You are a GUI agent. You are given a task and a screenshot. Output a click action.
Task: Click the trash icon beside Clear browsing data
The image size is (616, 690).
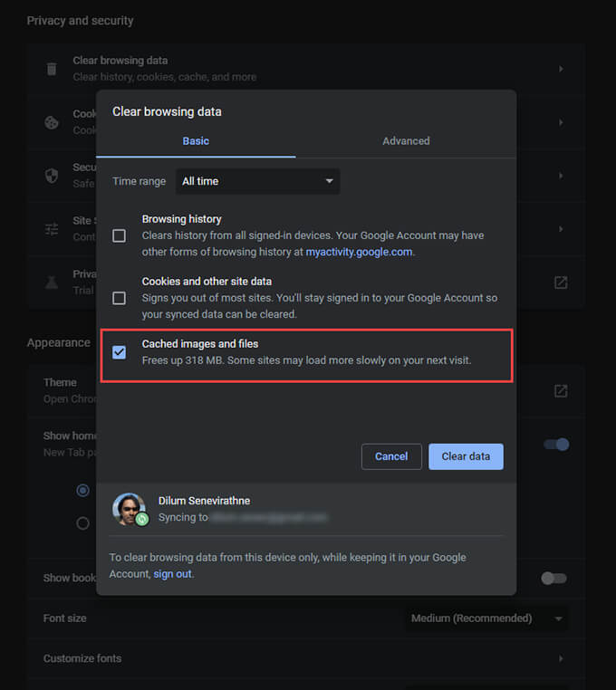[52, 69]
